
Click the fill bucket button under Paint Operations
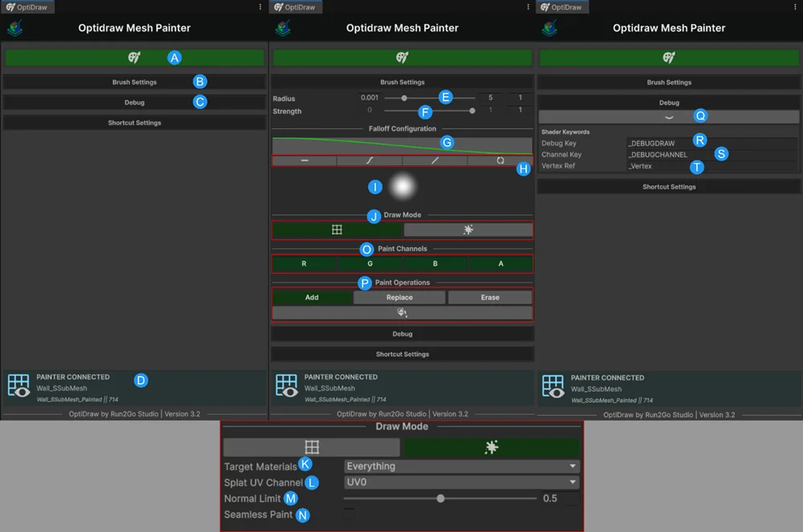click(x=402, y=312)
